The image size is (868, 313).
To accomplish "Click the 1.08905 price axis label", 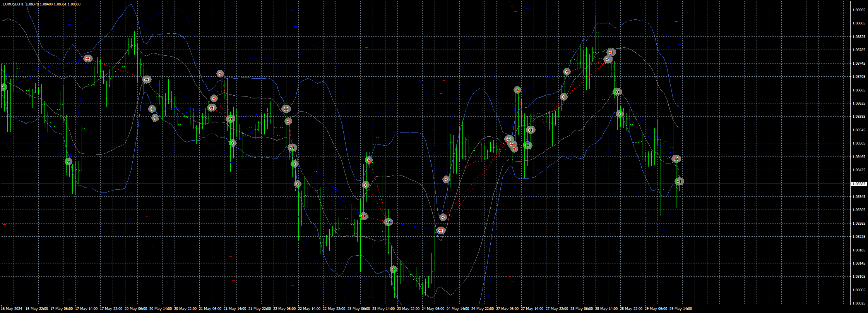I will point(859,10).
